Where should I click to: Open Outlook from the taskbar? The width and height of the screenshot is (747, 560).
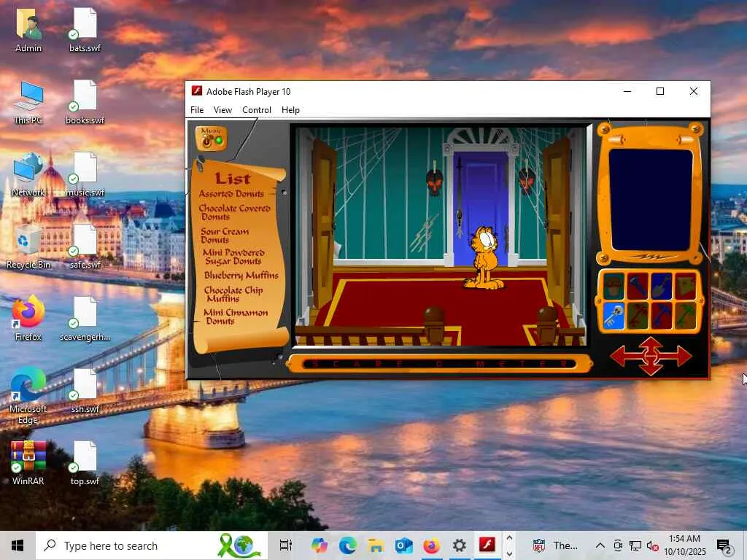point(403,545)
